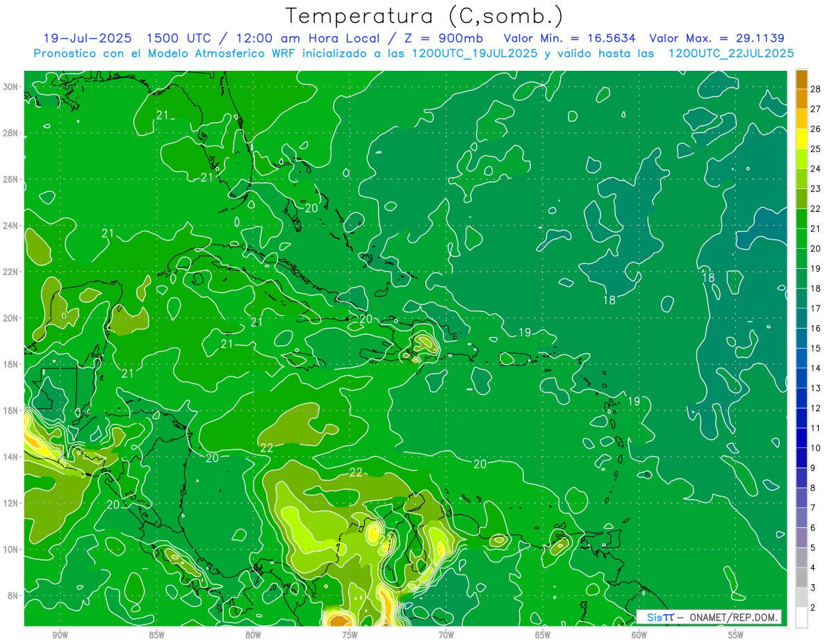Click the '28N' latitude axis label
834x644 pixels.
(11, 133)
